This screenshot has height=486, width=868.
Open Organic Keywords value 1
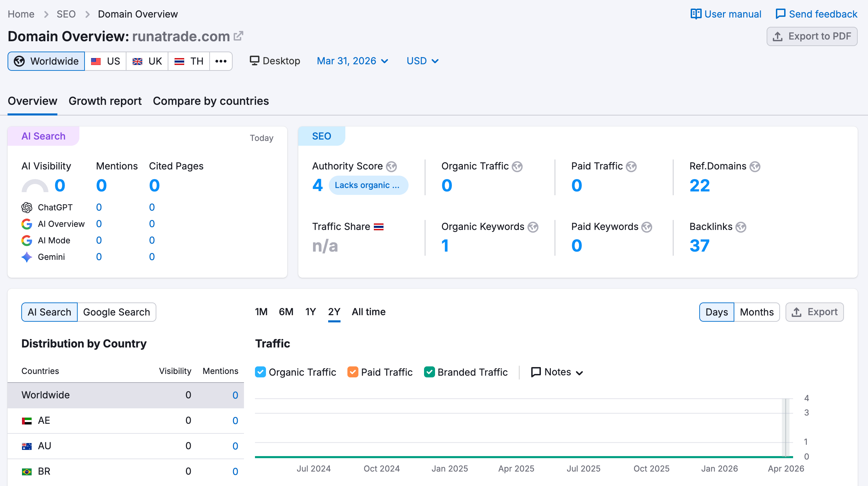click(x=445, y=246)
